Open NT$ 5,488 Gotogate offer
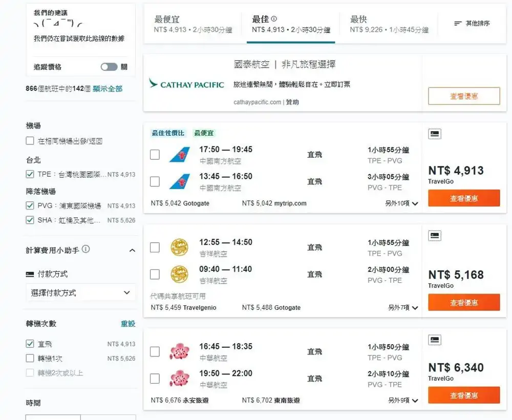The width and height of the screenshot is (512, 420). point(271,308)
